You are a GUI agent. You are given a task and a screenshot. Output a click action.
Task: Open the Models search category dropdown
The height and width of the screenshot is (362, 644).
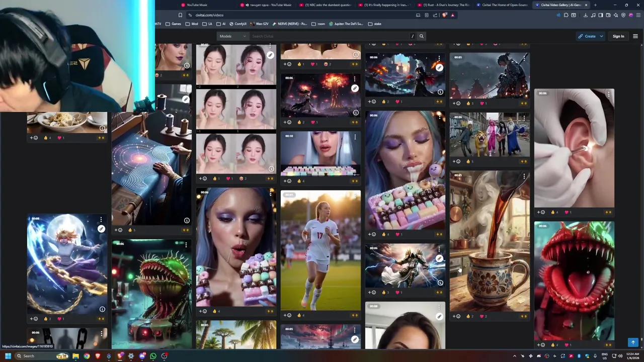[x=232, y=36]
